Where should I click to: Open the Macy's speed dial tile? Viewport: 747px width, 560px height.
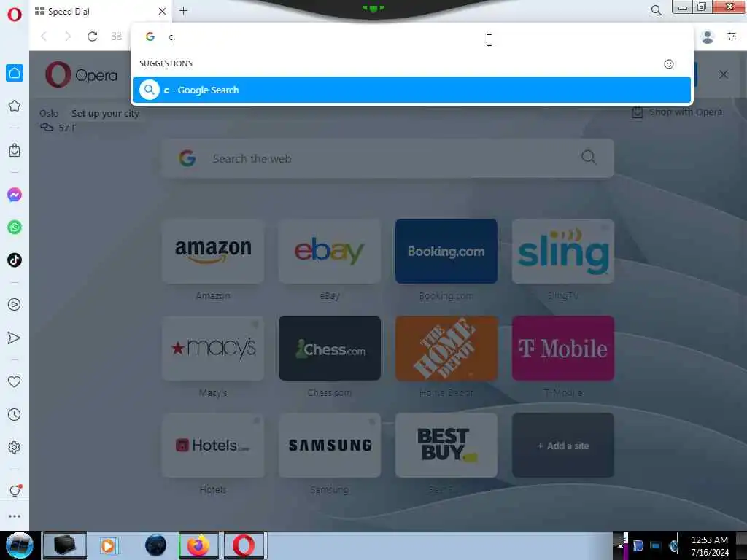pos(213,348)
